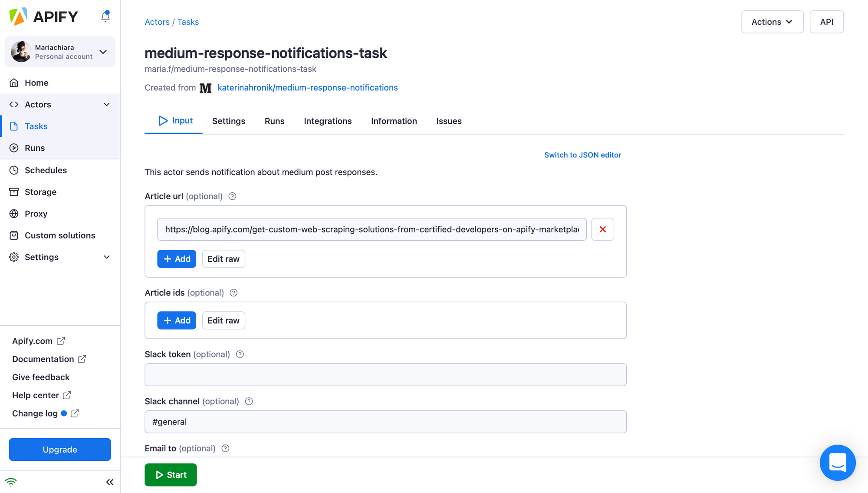Click the notification bell icon
This screenshot has height=493, width=868.
tap(105, 17)
